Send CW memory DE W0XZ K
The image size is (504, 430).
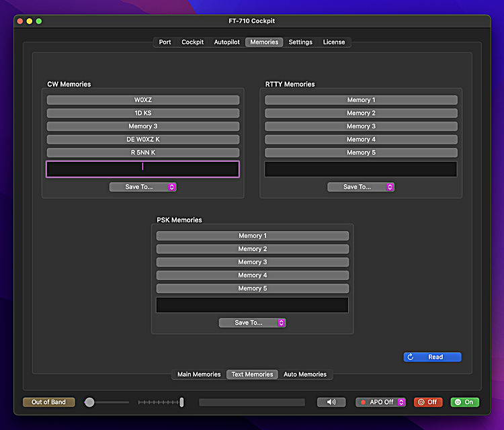pos(143,140)
